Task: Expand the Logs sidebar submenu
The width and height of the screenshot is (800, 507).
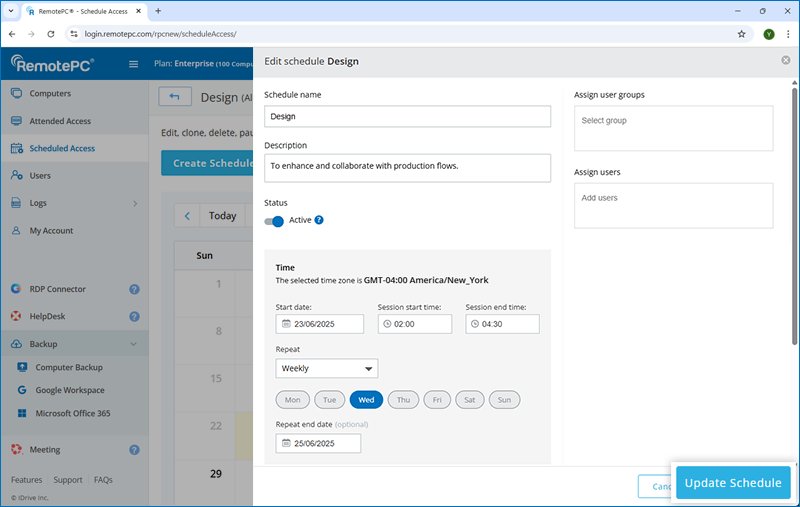Action: pos(134,203)
